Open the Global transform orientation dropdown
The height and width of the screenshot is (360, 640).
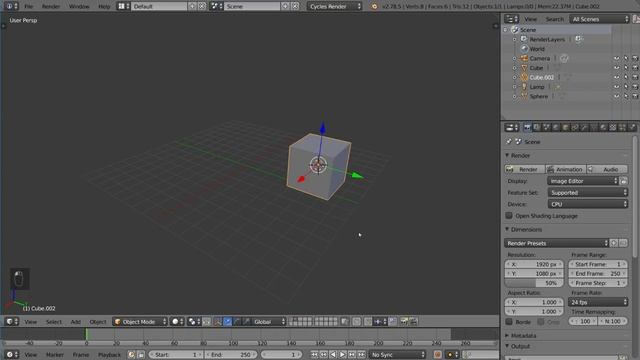pyautogui.click(x=268, y=322)
